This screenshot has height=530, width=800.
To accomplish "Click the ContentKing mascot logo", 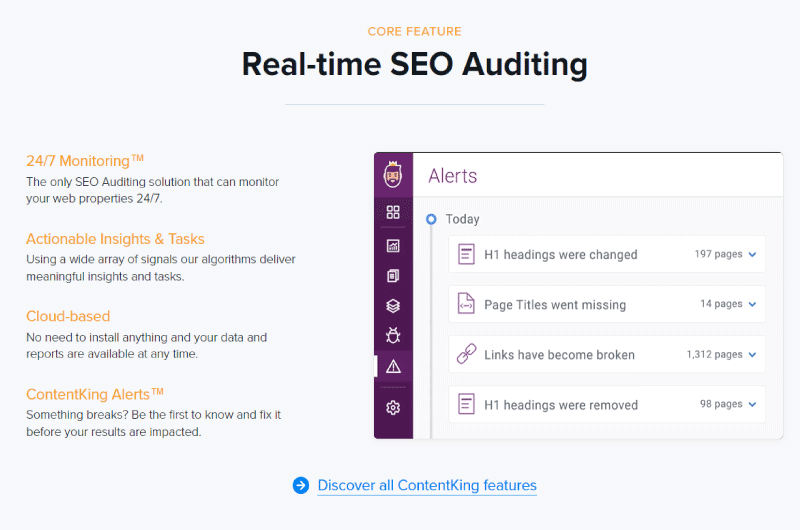I will pos(392,174).
